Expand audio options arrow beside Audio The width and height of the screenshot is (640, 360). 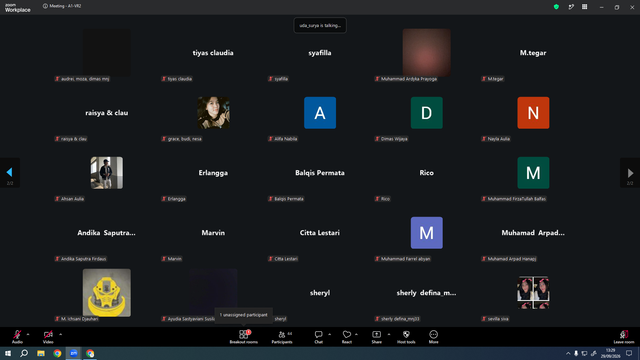pos(28,334)
